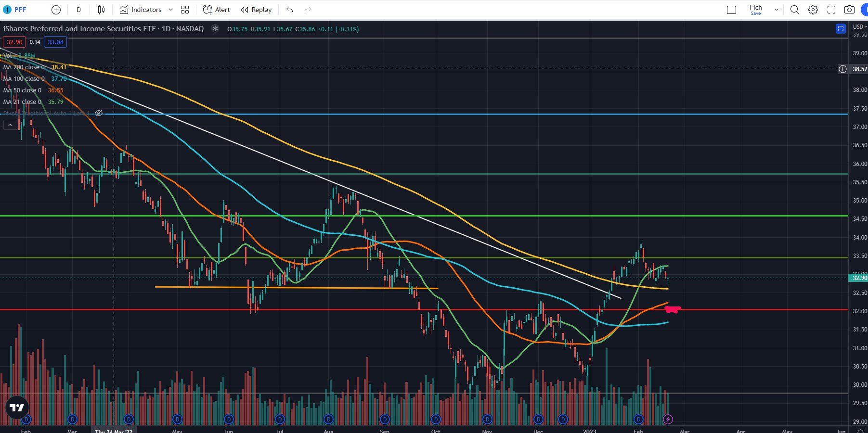Click the asterisk icon beside NASDAQ in title

point(215,29)
